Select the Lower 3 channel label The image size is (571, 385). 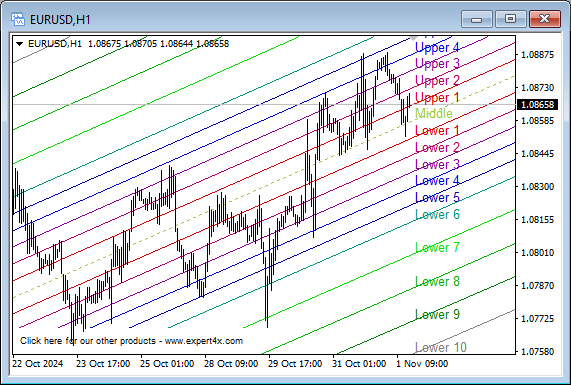[437, 164]
